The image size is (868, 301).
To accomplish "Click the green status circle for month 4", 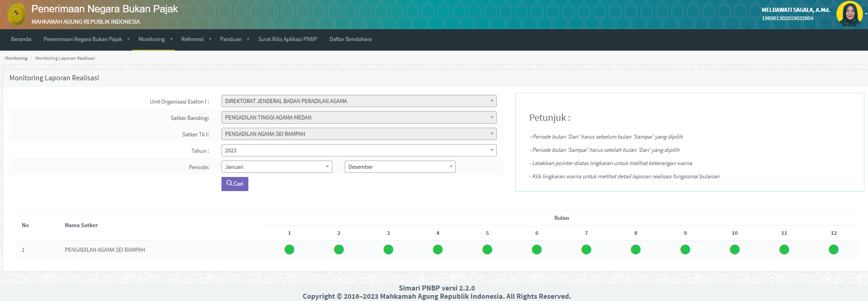I will click(x=437, y=249).
